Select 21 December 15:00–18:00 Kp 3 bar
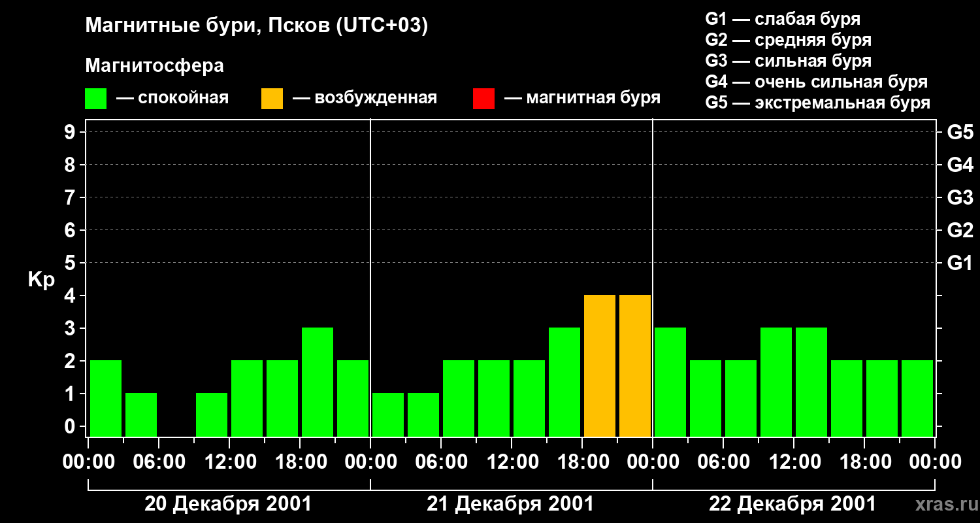 pyautogui.click(x=564, y=382)
